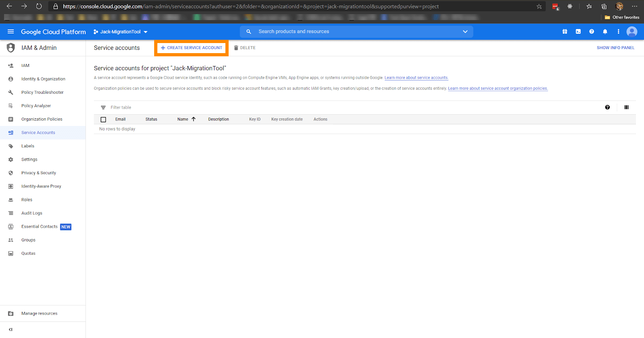Open Labels in sidebar
This screenshot has height=338, width=644.
pyautogui.click(x=28, y=146)
